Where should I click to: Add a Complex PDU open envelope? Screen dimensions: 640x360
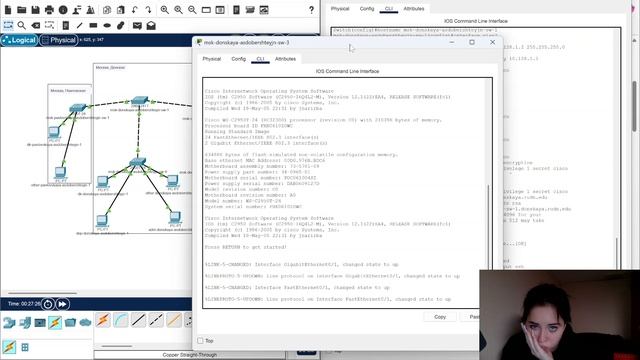point(151,25)
